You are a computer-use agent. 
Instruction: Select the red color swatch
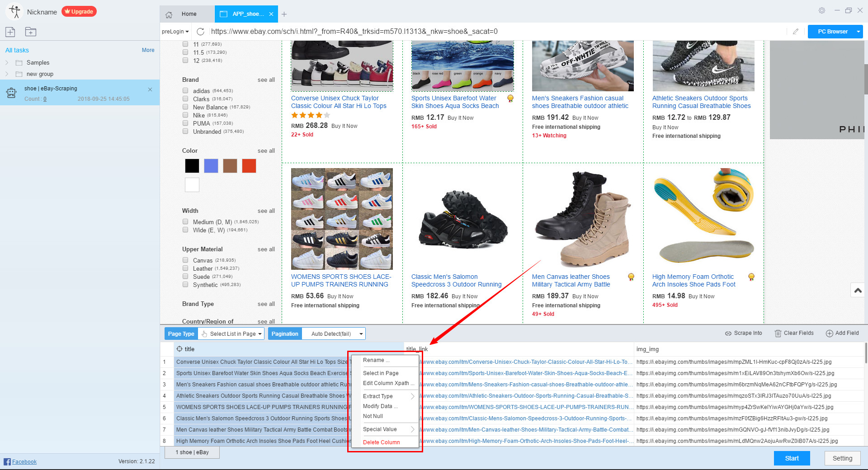(x=249, y=166)
